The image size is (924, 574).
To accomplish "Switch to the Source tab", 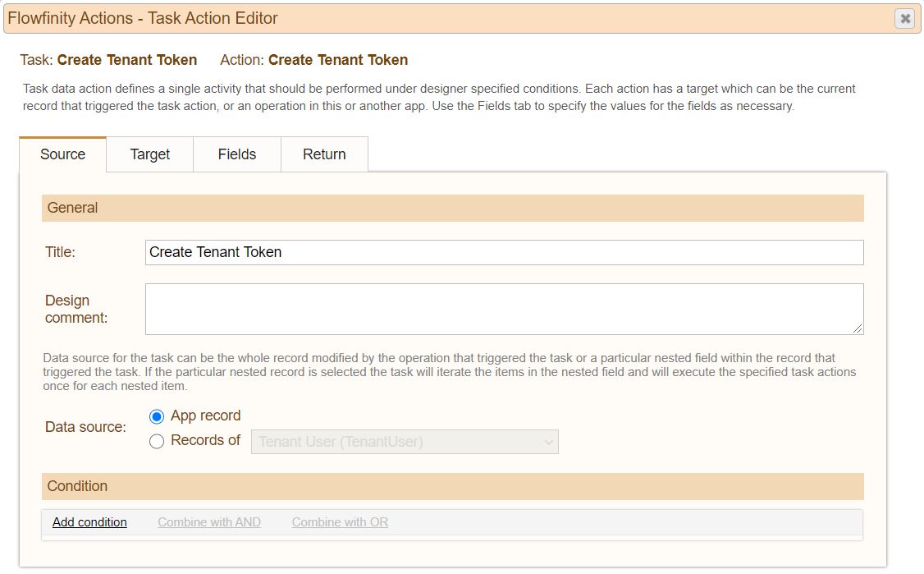I will click(x=62, y=154).
